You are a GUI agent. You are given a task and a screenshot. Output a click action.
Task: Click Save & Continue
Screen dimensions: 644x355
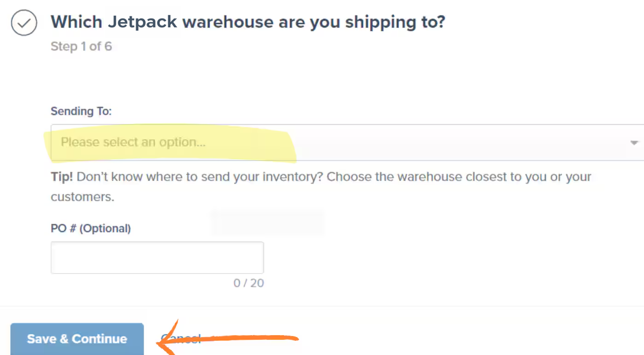76,339
